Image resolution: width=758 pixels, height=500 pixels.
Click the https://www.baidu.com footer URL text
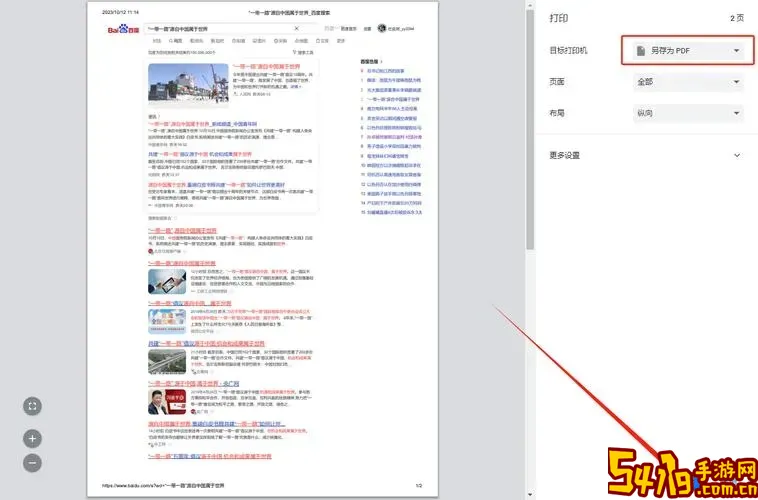[163, 485]
